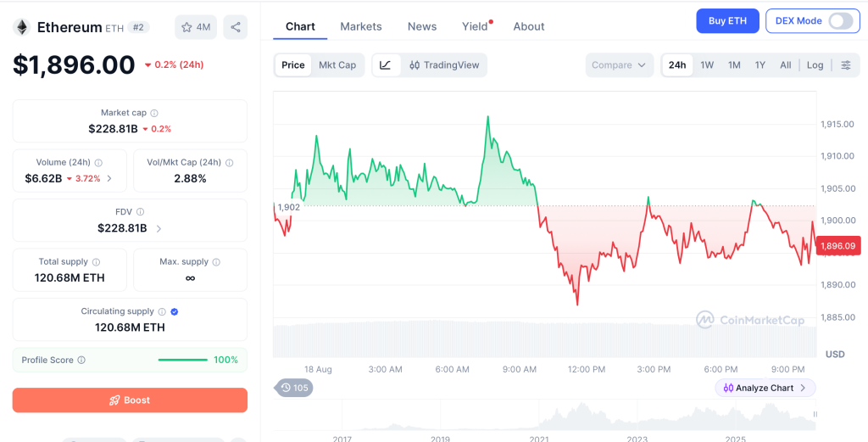Open the Yield tab
868x442 pixels.
coord(475,26)
